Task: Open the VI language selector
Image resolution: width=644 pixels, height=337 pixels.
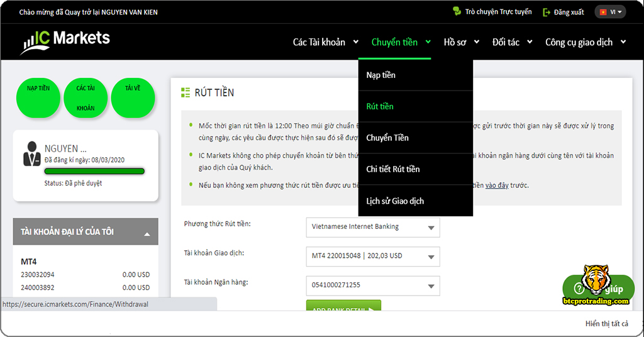Action: pyautogui.click(x=610, y=12)
